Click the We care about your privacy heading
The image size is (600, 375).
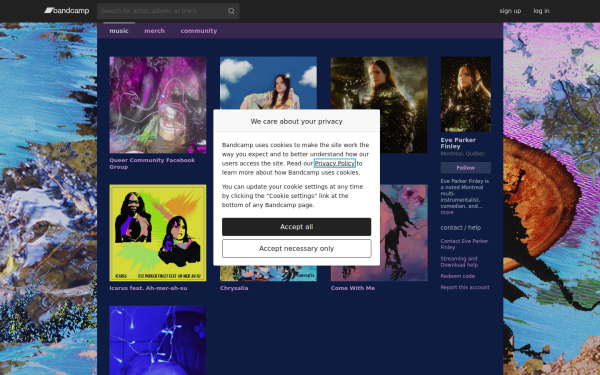[x=297, y=121]
